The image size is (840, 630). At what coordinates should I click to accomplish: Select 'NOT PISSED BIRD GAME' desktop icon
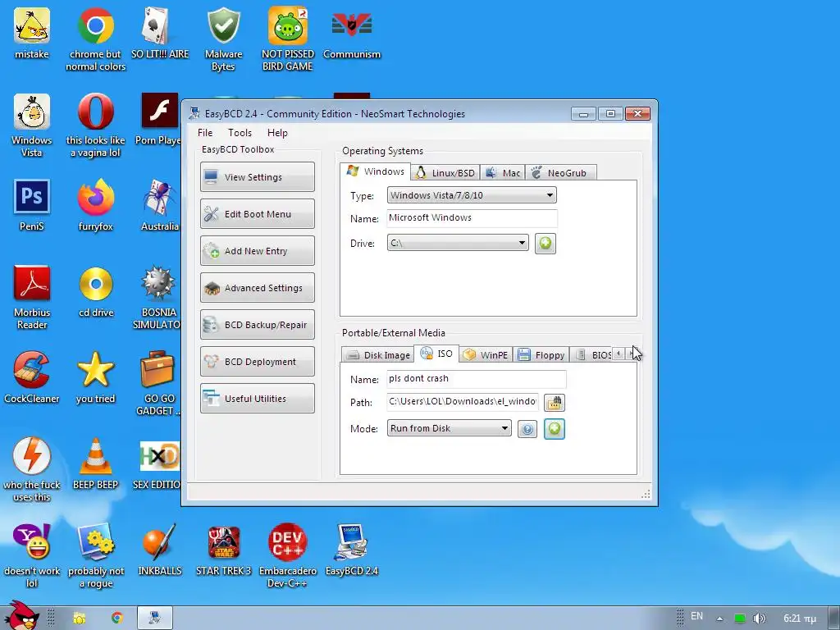click(288, 39)
